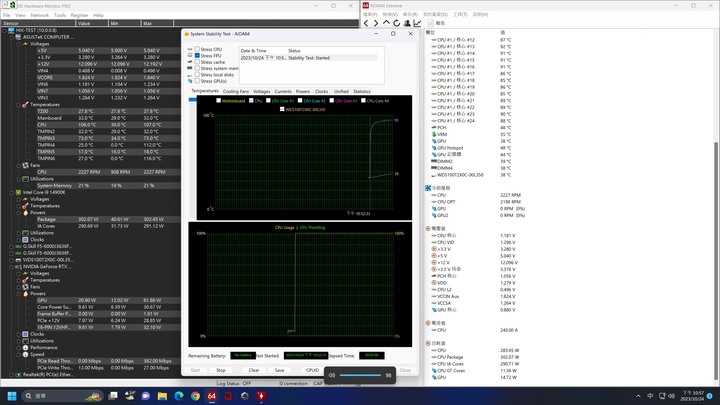Click the AIDA64 vertical scrollbar

click(716, 260)
